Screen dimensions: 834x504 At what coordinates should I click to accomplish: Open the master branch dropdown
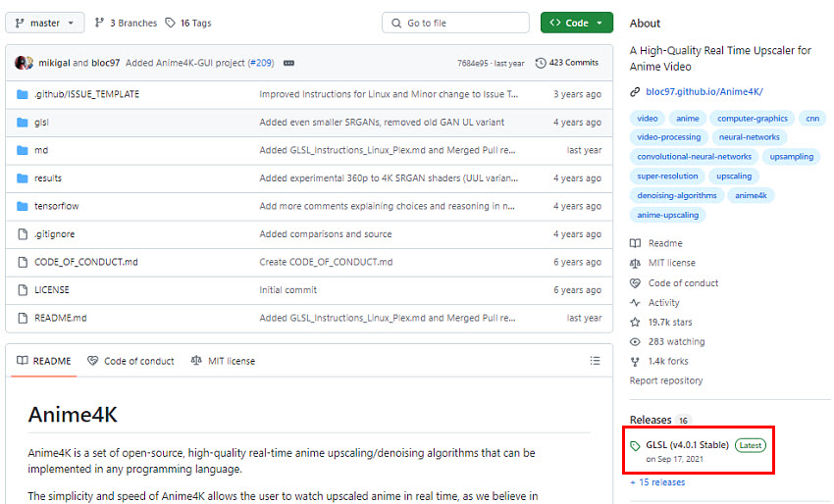(x=45, y=23)
